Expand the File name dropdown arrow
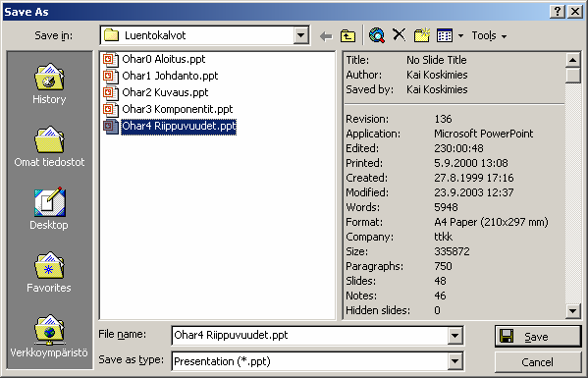 454,336
